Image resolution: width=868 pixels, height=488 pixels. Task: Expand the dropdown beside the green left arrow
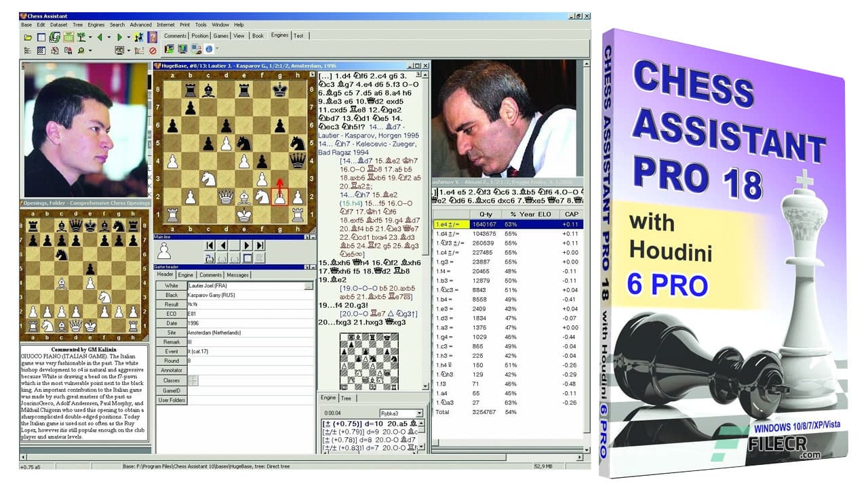pos(108,35)
